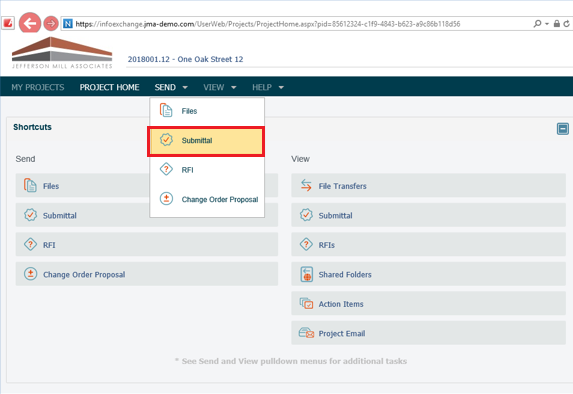Image resolution: width=573 pixels, height=394 pixels.
Task: Click the SEND menu label
Action: click(165, 87)
